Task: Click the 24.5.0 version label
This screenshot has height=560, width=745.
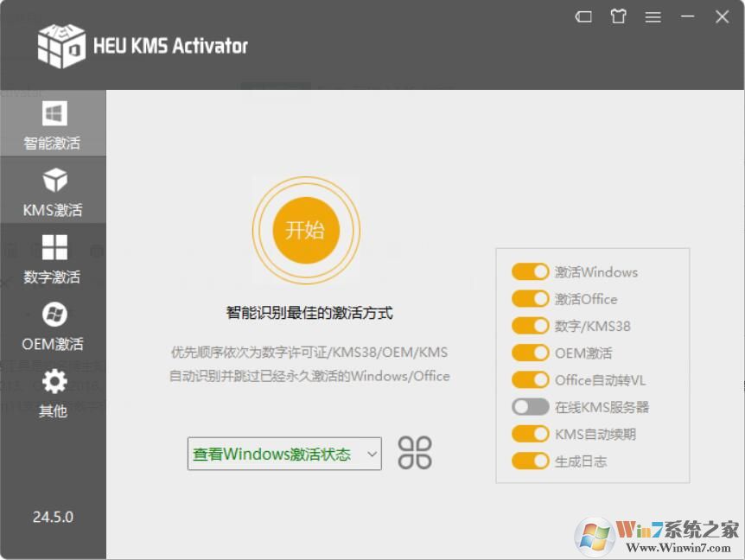Action: pyautogui.click(x=53, y=517)
